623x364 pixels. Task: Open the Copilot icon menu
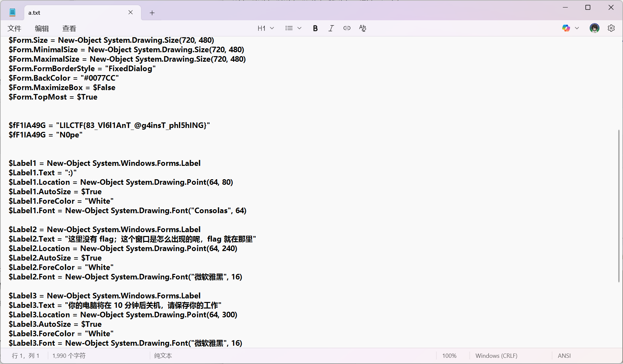point(566,28)
